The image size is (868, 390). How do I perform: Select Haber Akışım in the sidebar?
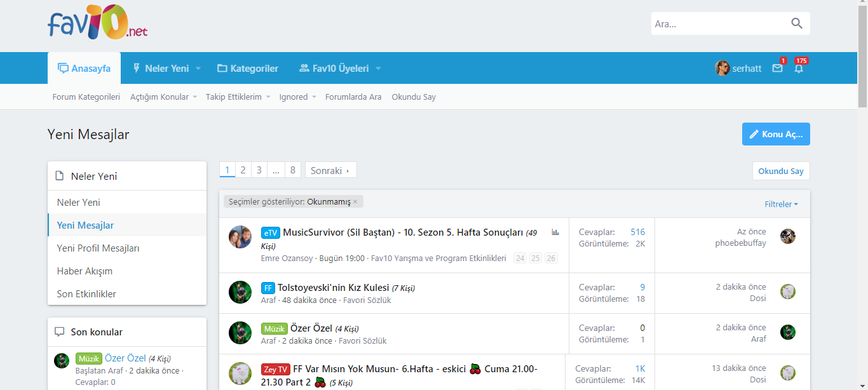tap(85, 271)
